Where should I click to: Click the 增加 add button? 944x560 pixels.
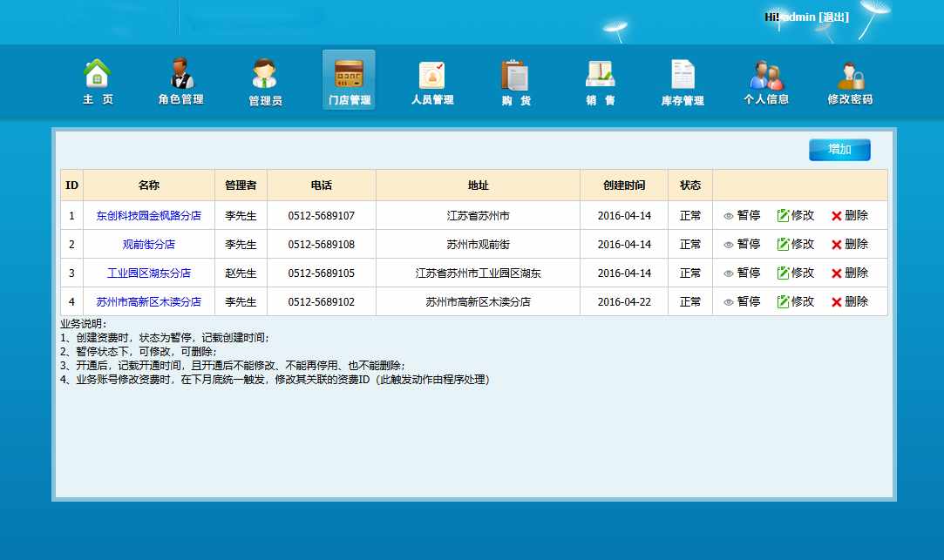pyautogui.click(x=839, y=150)
